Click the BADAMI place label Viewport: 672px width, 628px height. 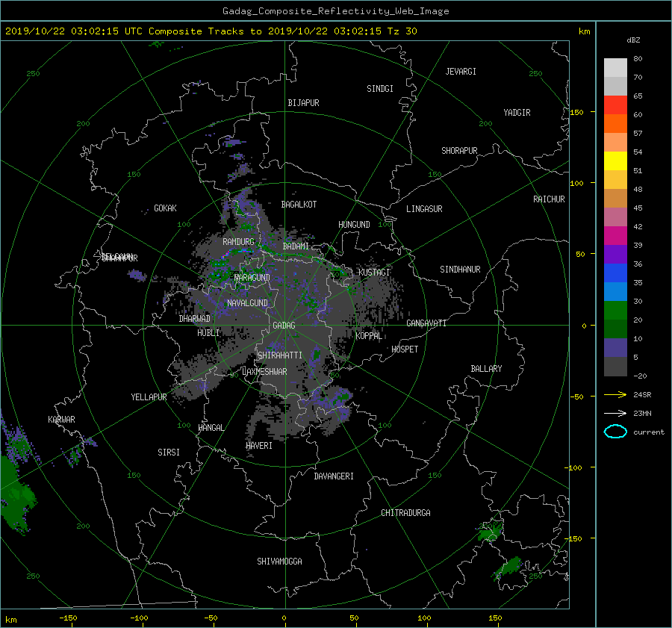tap(296, 246)
